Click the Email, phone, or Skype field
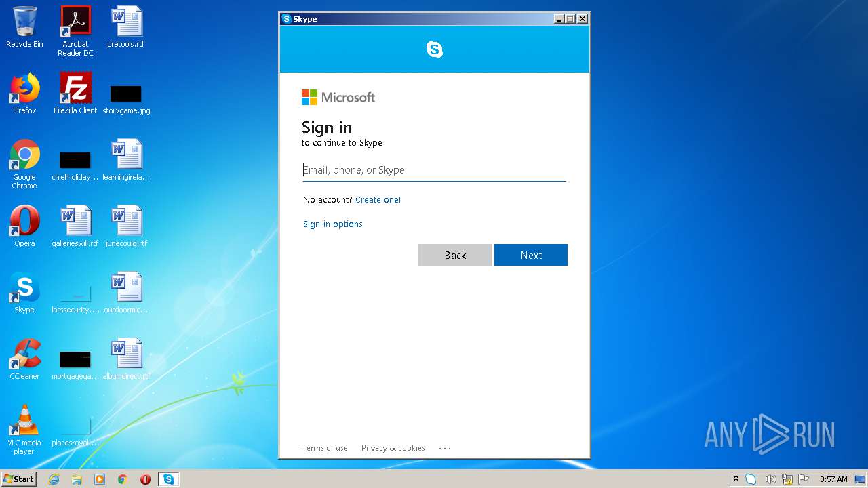This screenshot has height=488, width=868. (434, 170)
